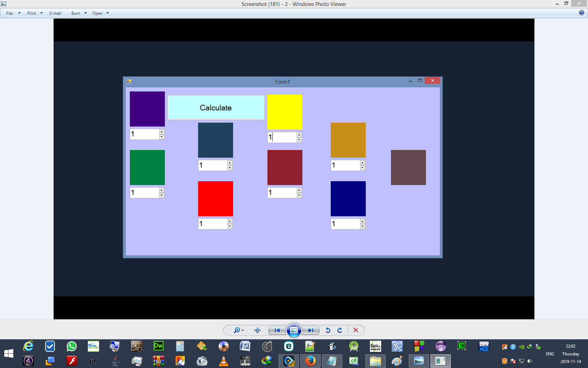Launch Eclipse from the taskbar

click(x=441, y=346)
